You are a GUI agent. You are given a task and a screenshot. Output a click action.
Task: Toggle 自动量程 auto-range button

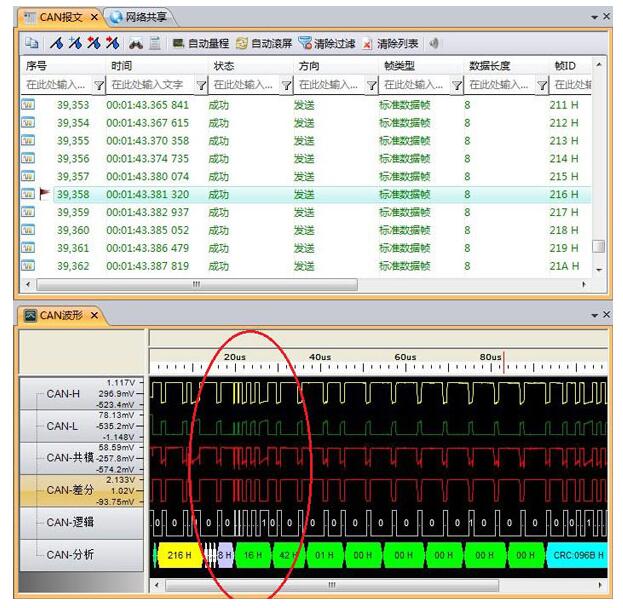(x=201, y=43)
